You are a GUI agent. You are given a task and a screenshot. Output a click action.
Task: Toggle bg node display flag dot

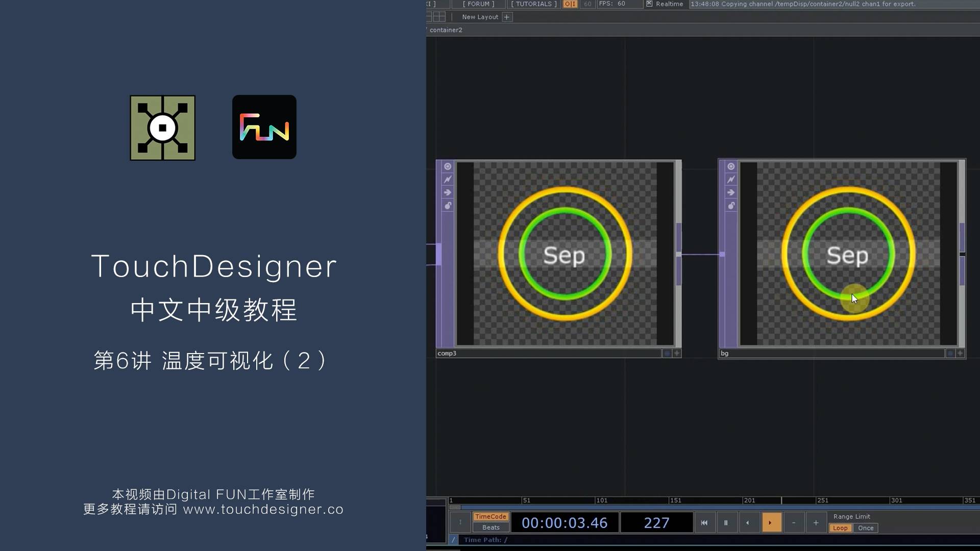(x=950, y=353)
